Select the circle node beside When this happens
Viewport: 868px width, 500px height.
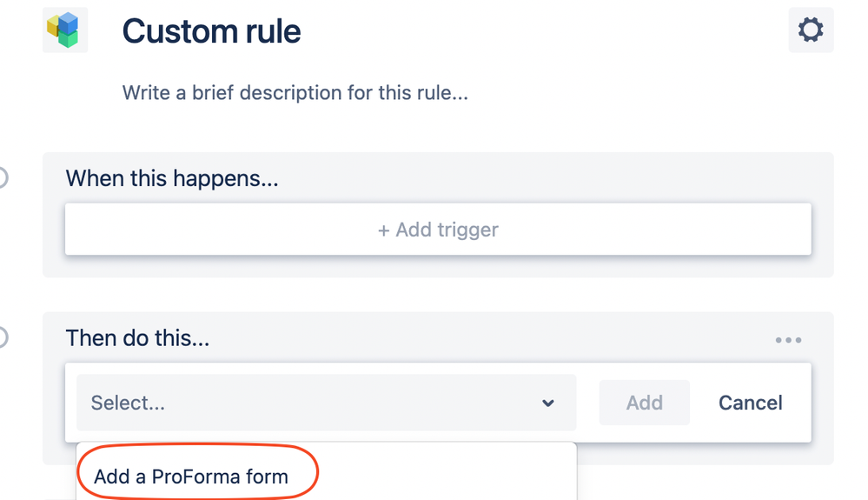pos(2,177)
